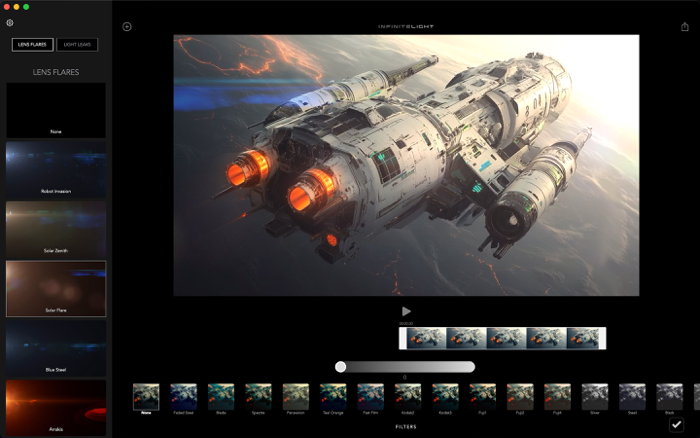
Task: Pick the Solar Flare lens flare
Action: [56, 288]
